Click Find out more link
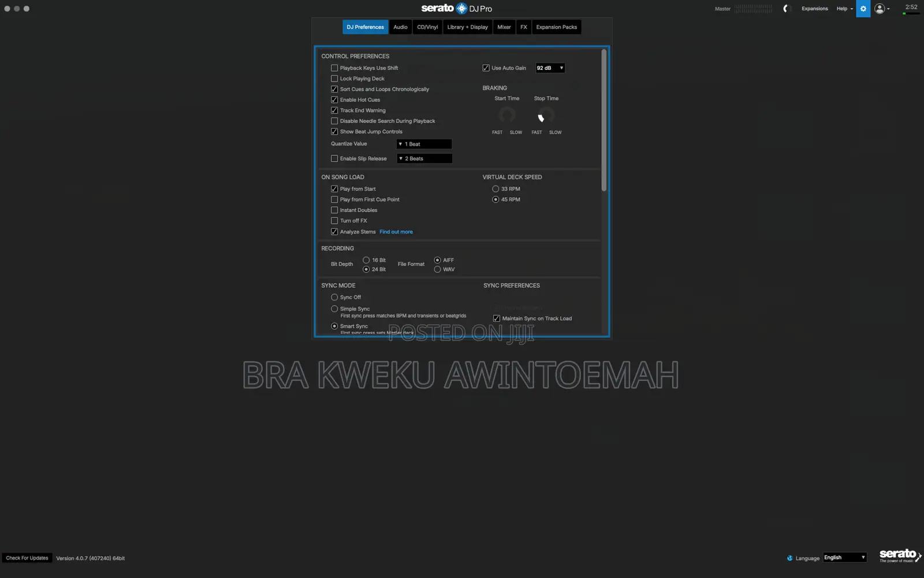 click(396, 232)
